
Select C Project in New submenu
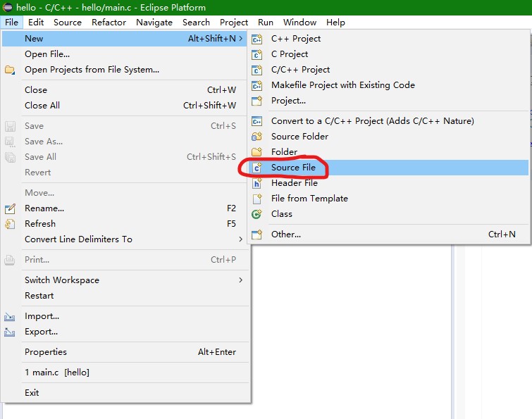point(388,54)
